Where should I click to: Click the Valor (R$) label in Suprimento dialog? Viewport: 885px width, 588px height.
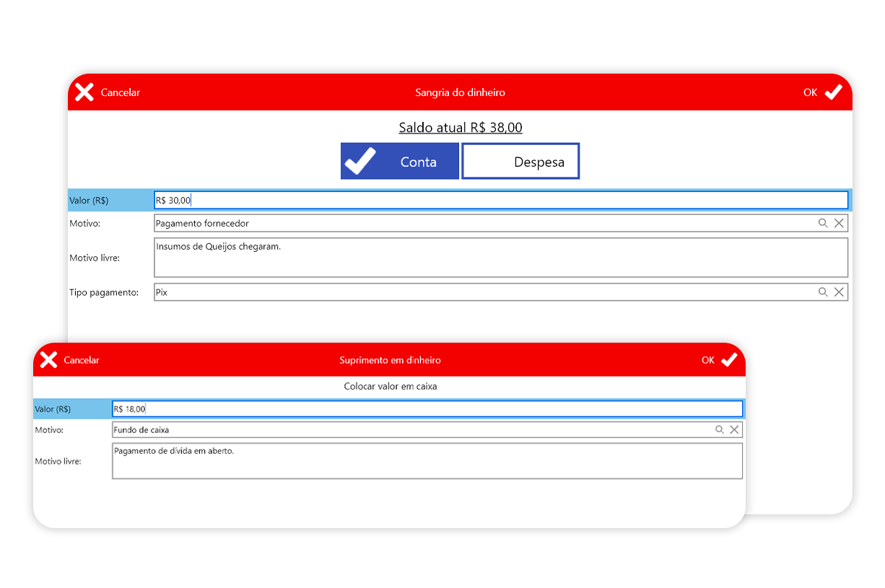[x=53, y=409]
